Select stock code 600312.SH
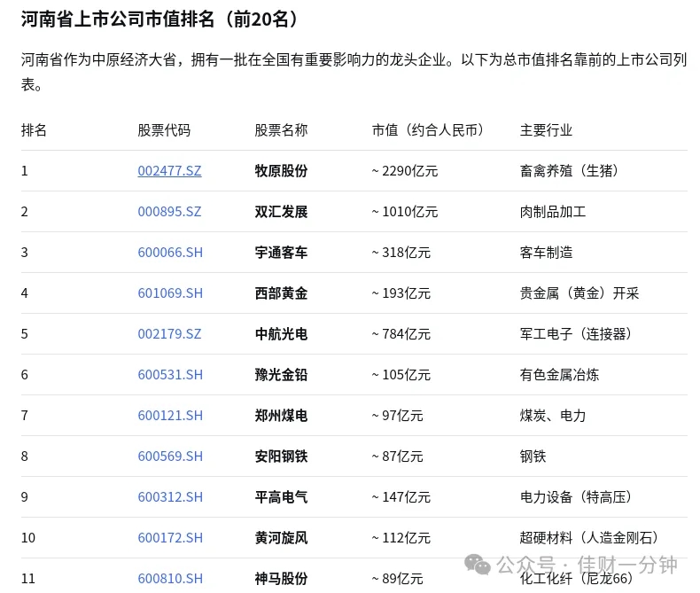The width and height of the screenshot is (700, 593). tap(170, 496)
